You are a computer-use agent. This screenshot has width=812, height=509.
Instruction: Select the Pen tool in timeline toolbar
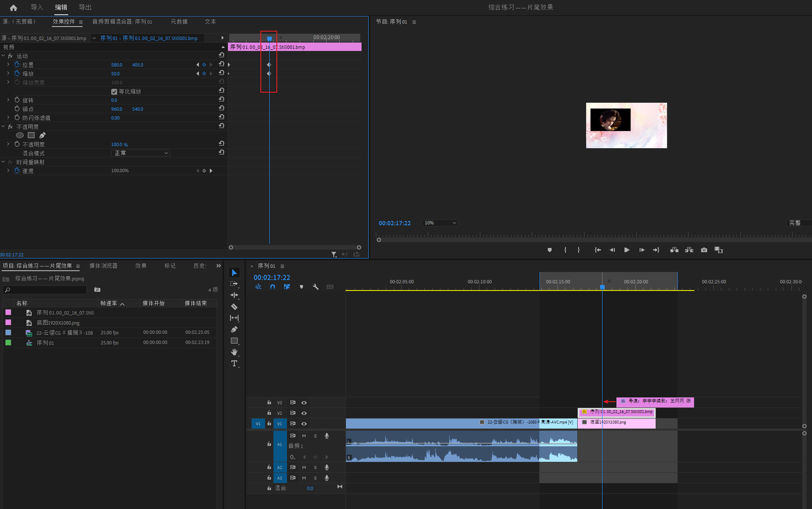coord(234,329)
